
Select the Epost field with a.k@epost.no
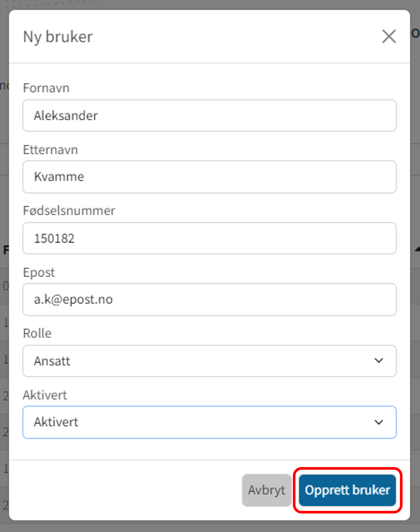click(x=209, y=299)
